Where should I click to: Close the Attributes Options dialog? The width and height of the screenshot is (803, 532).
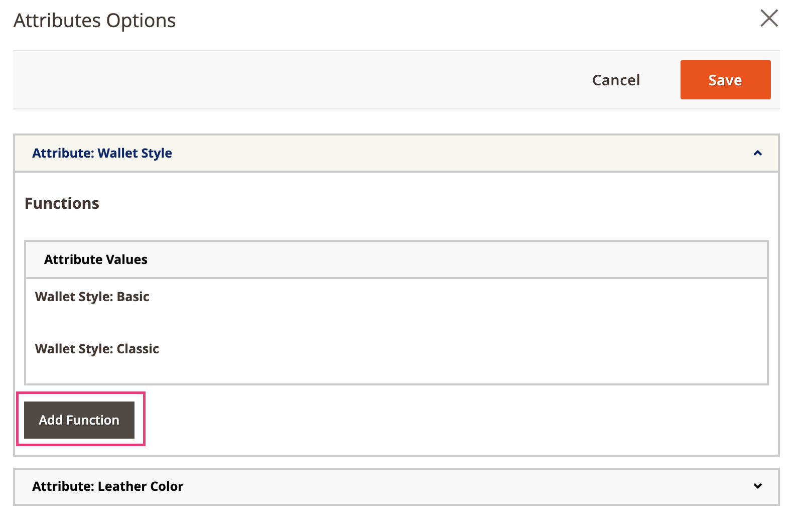click(x=769, y=19)
